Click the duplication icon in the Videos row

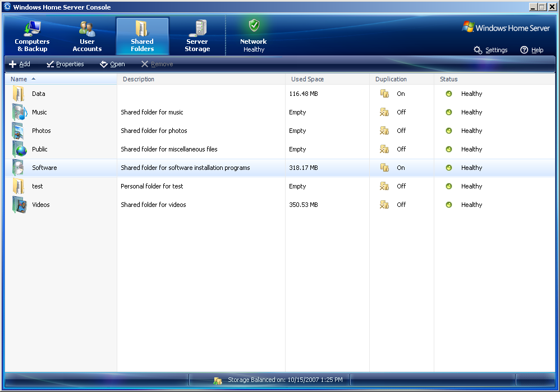coord(384,205)
